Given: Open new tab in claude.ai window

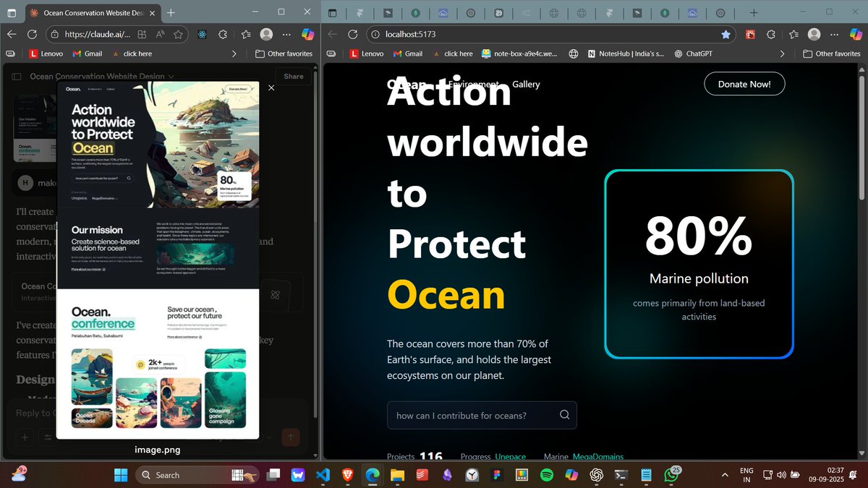Looking at the screenshot, I should coord(171,13).
